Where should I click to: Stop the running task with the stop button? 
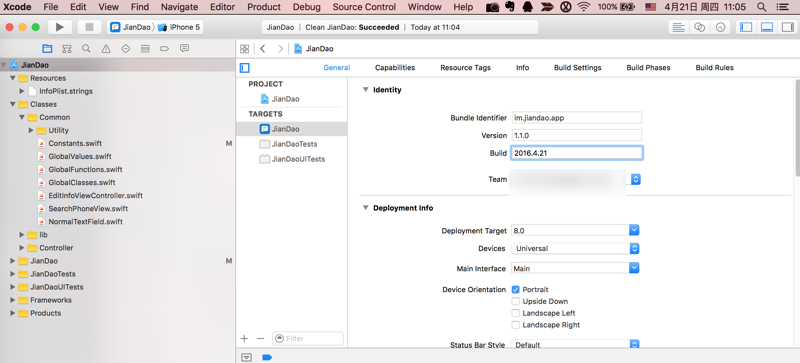[89, 27]
